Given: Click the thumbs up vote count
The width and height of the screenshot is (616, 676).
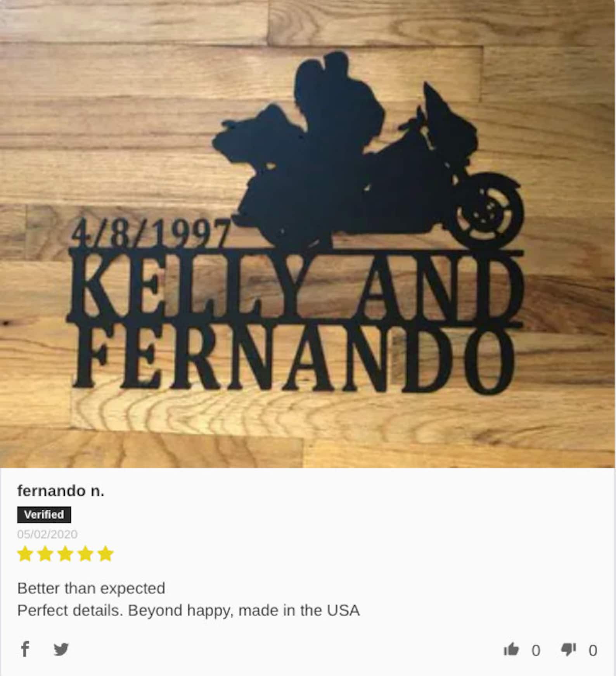Looking at the screenshot, I should [x=536, y=650].
